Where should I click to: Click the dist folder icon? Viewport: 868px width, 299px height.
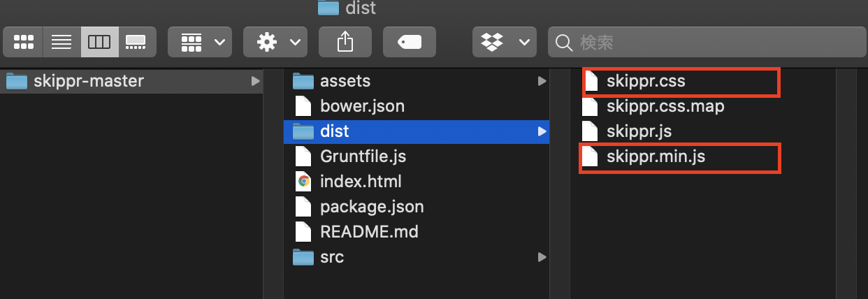(303, 131)
